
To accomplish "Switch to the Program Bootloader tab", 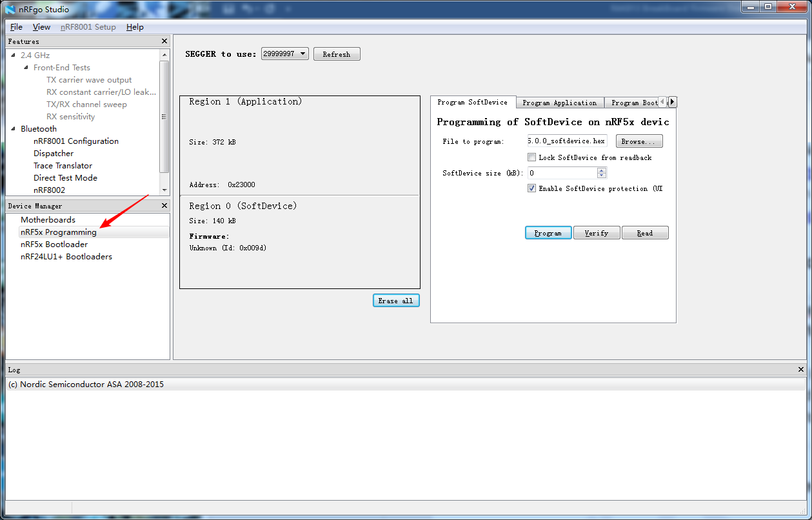I will click(x=632, y=103).
